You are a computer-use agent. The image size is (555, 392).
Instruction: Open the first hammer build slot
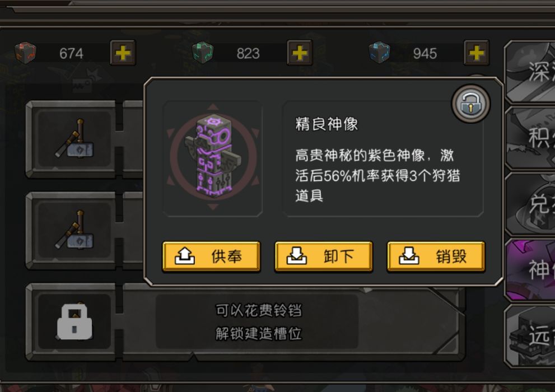point(74,139)
